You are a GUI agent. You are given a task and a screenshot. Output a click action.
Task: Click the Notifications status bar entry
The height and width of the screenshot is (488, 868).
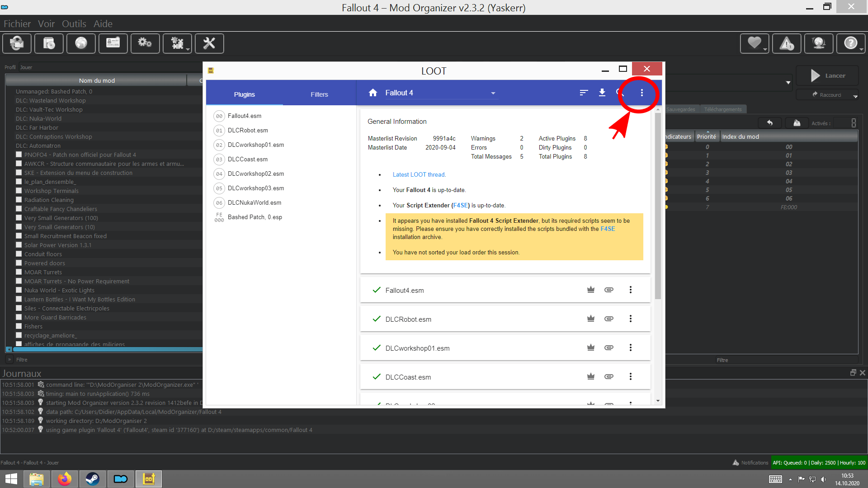(x=750, y=462)
